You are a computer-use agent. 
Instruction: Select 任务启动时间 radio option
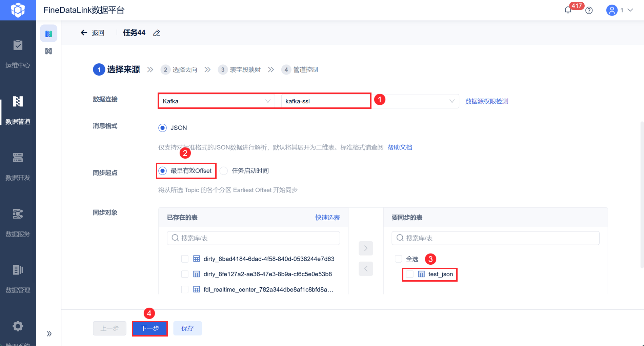click(224, 171)
